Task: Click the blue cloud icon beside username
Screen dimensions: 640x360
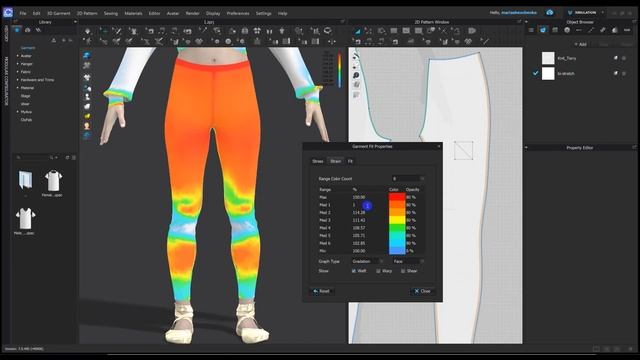Action: [x=550, y=13]
